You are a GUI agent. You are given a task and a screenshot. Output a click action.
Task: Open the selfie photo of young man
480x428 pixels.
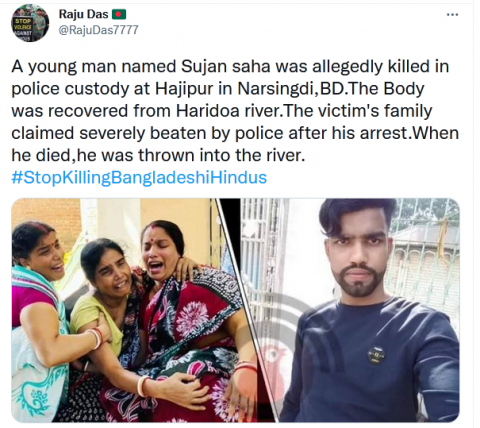[353, 310]
